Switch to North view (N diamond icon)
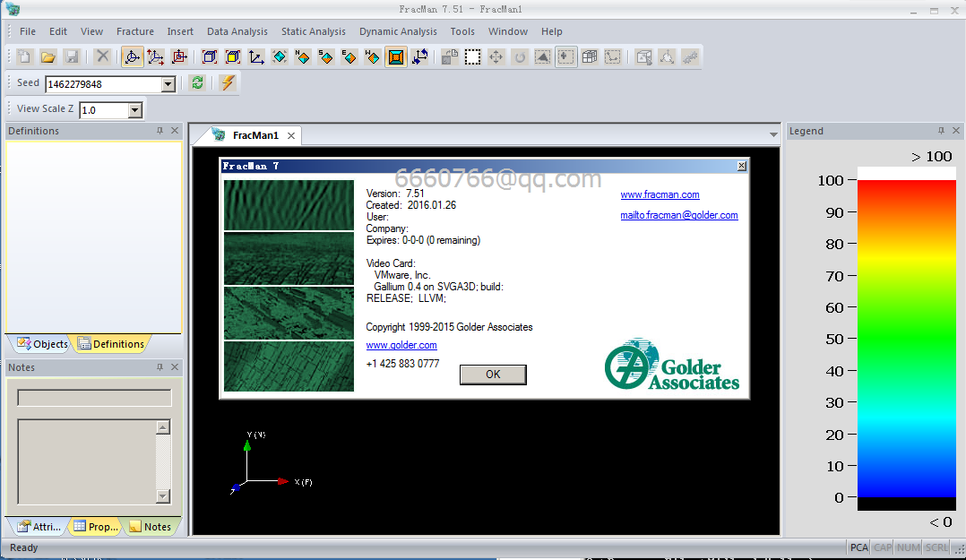Viewport: 966px width, 560px height. click(x=303, y=57)
